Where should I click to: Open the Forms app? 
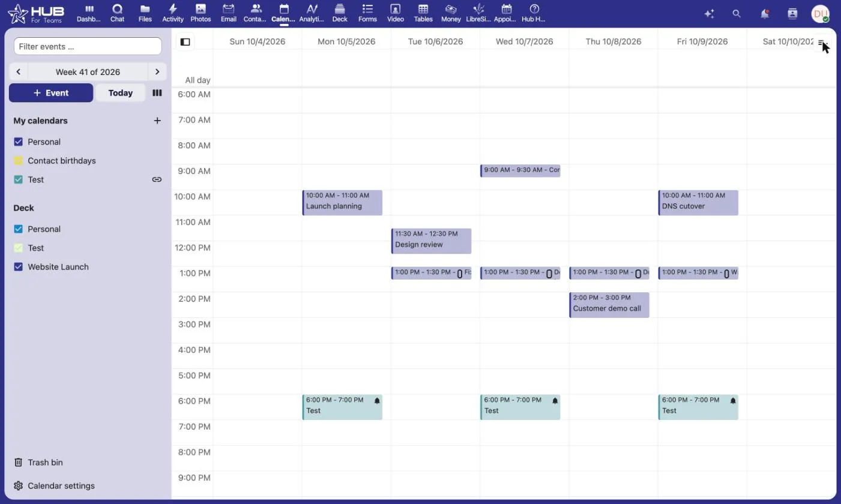pyautogui.click(x=367, y=13)
